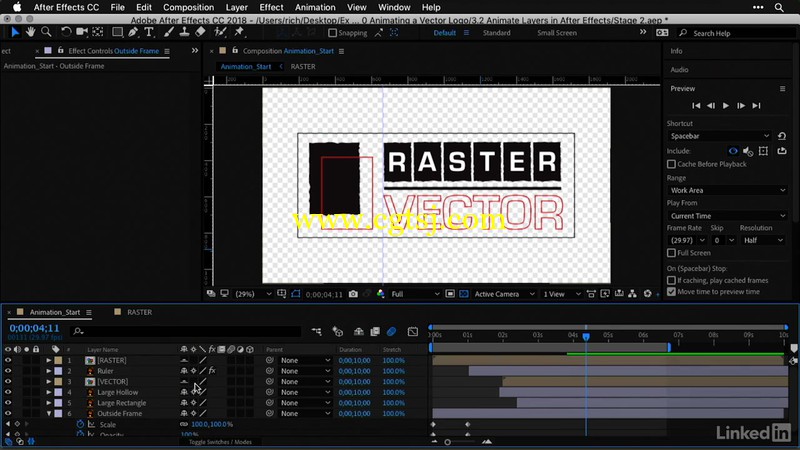Toggle video include eye in Preview panel
The image size is (800, 450).
coord(733,151)
